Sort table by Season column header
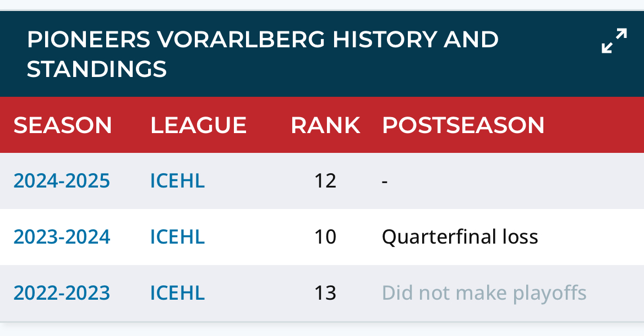 coord(63,125)
